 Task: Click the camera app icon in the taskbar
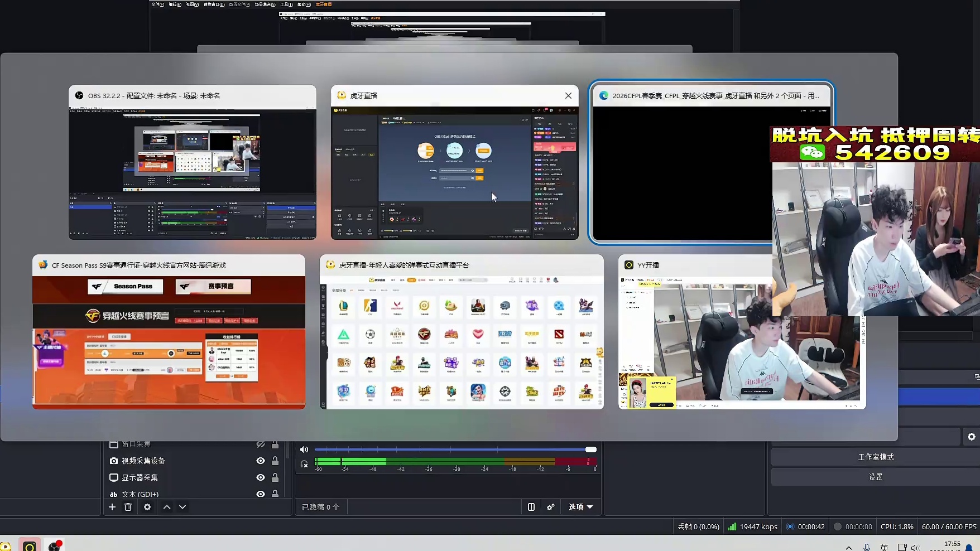click(x=30, y=545)
